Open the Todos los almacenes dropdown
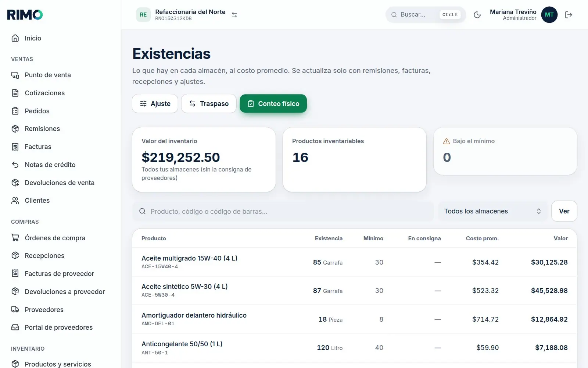The height and width of the screenshot is (368, 588). click(x=493, y=211)
